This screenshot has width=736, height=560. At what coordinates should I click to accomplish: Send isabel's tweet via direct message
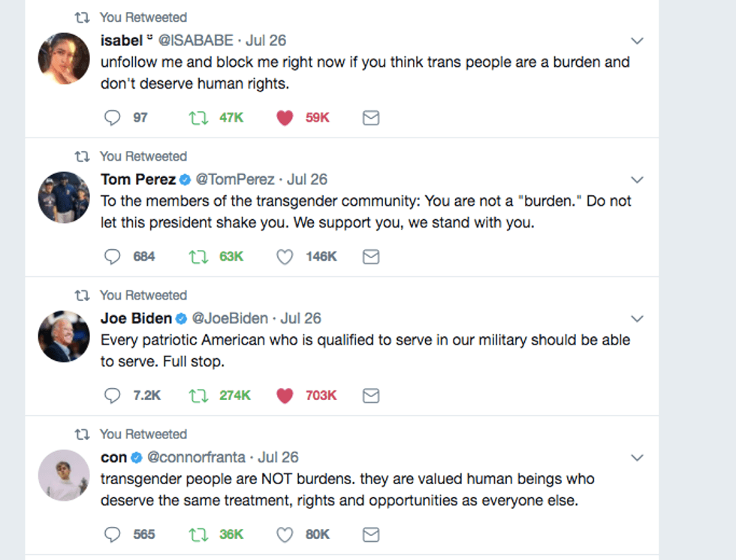click(x=370, y=118)
